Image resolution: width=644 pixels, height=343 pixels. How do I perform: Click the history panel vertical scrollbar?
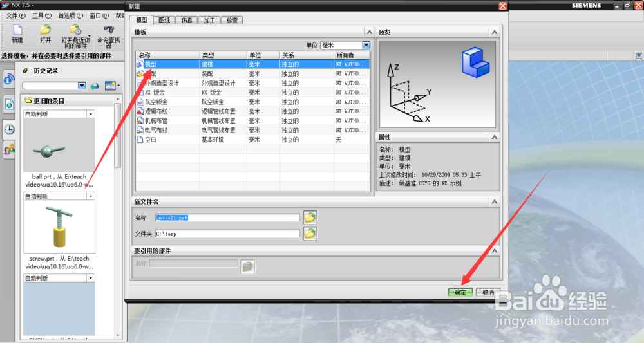point(118,135)
